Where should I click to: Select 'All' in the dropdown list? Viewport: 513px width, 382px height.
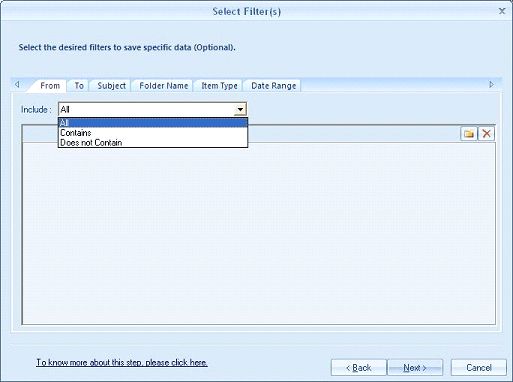(x=153, y=123)
